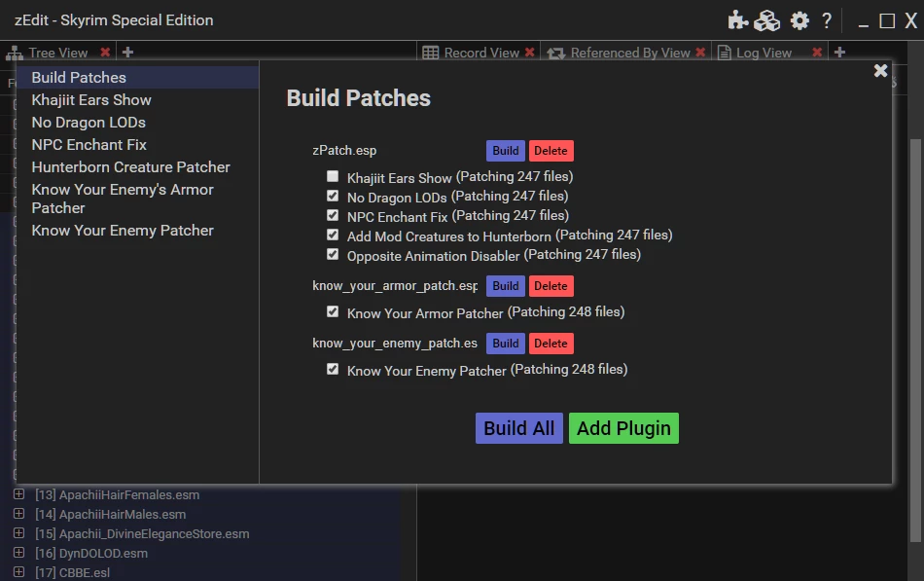Screen dimensions: 924x581
Task: Edit the know_your_enemy_patch filename field
Action: point(395,344)
